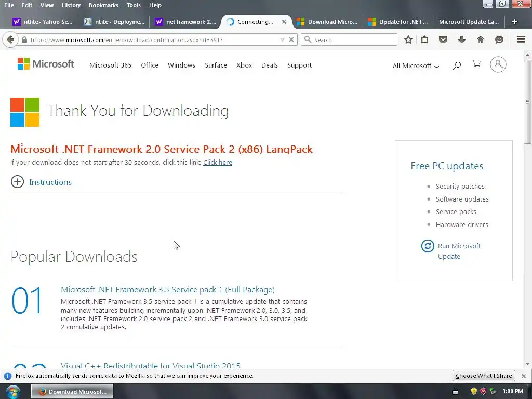Click the Microsoft logo in header
The height and width of the screenshot is (399, 532).
46,64
